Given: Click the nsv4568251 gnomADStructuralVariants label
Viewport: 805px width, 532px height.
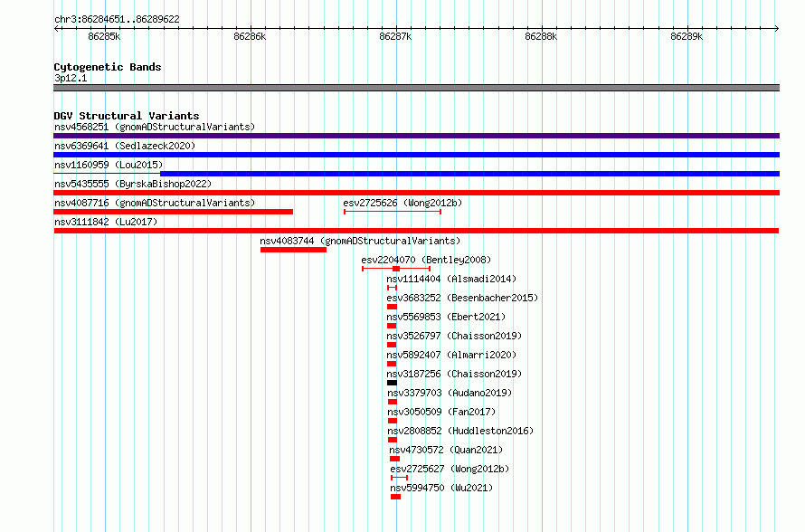Looking at the screenshot, I should click(155, 127).
